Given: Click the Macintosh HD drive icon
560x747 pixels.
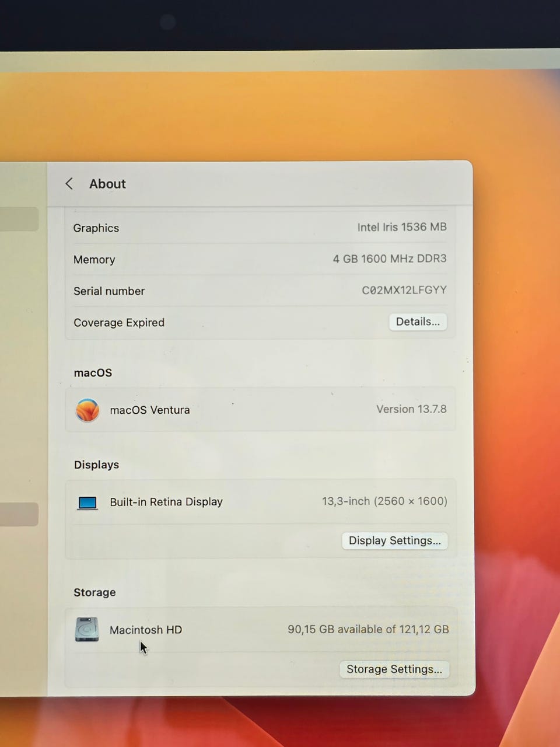Looking at the screenshot, I should (87, 630).
